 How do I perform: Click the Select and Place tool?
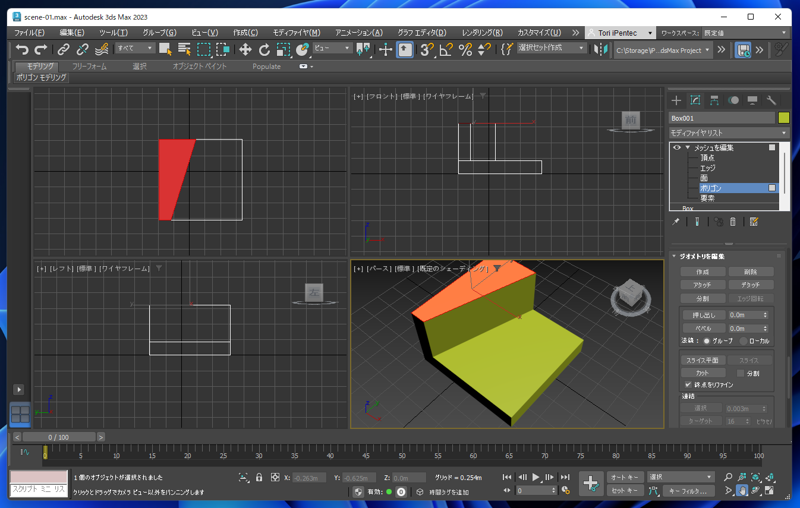click(303, 49)
